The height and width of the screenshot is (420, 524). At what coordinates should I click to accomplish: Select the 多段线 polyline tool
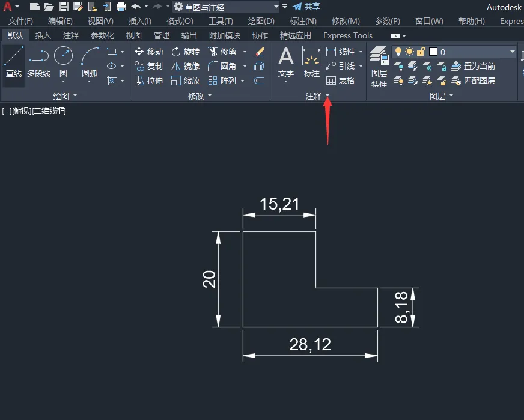39,62
